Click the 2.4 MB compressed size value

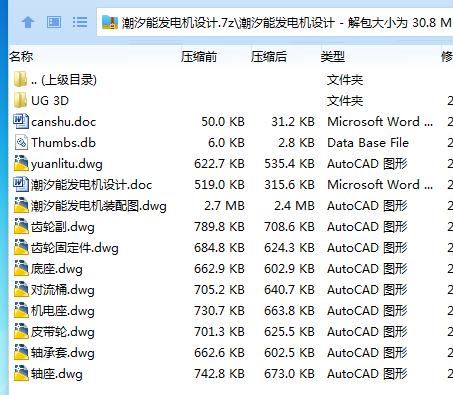[x=294, y=206]
